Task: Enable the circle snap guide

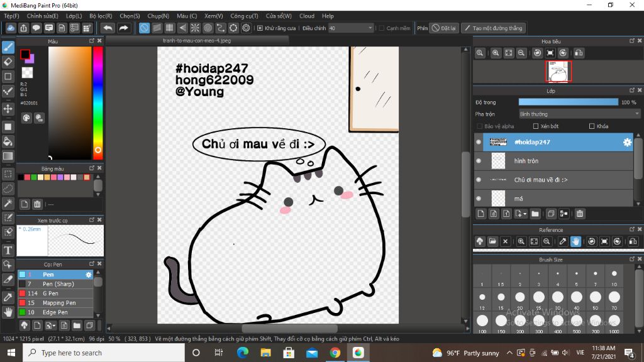Action: pyautogui.click(x=208, y=28)
